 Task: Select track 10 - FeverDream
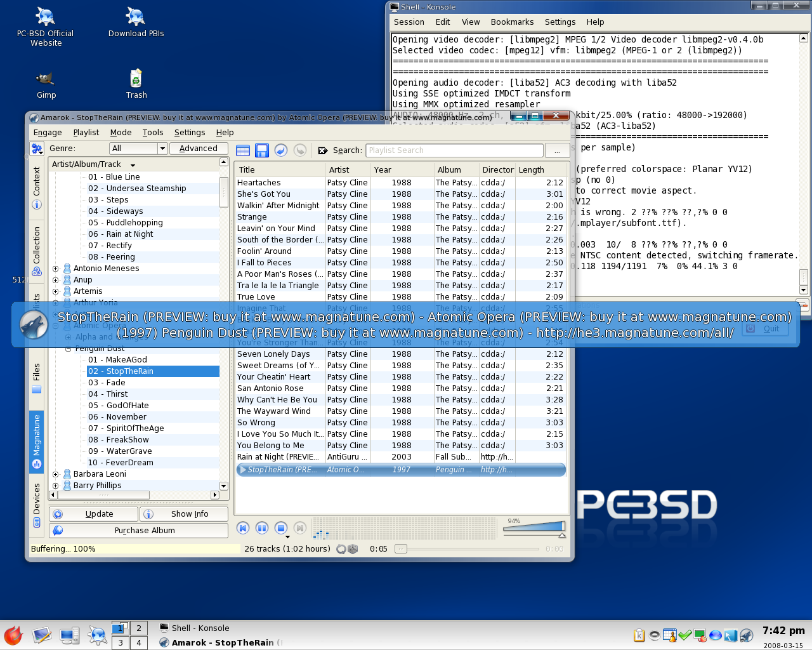[x=120, y=463]
